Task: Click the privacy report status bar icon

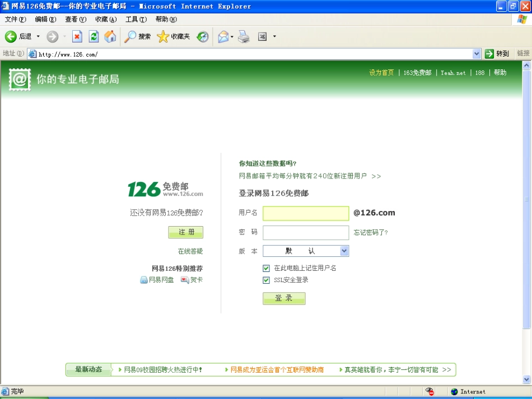Action: pyautogui.click(x=430, y=392)
